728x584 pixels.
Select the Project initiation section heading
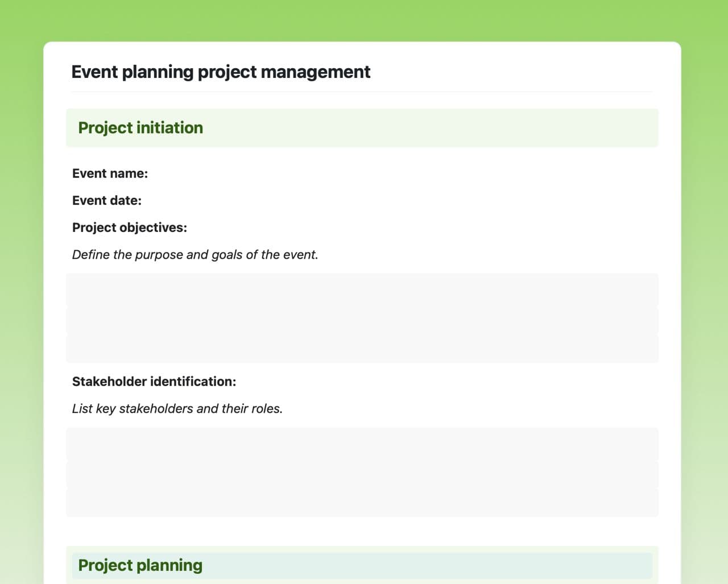[x=140, y=128]
